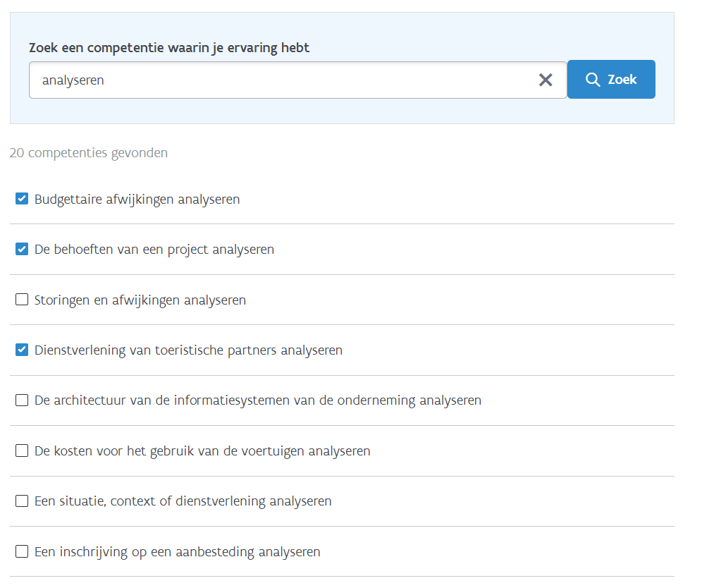
Task: Click the magnifying glass icon in Zoek button
Action: pos(593,80)
